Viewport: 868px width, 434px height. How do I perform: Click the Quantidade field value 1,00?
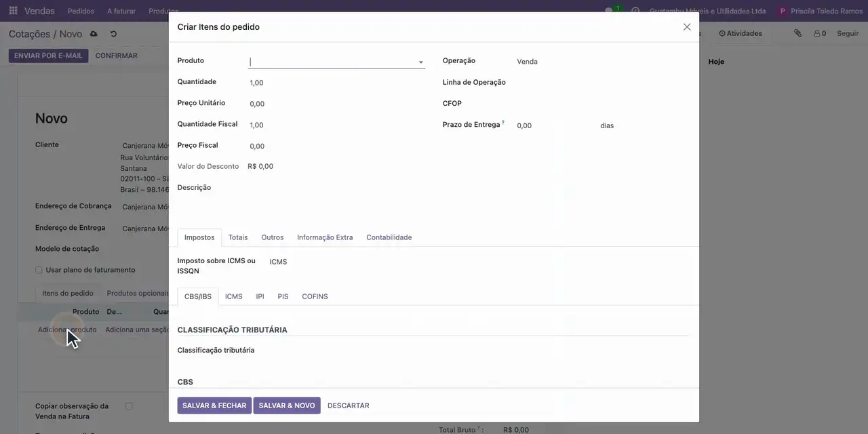coord(336,83)
